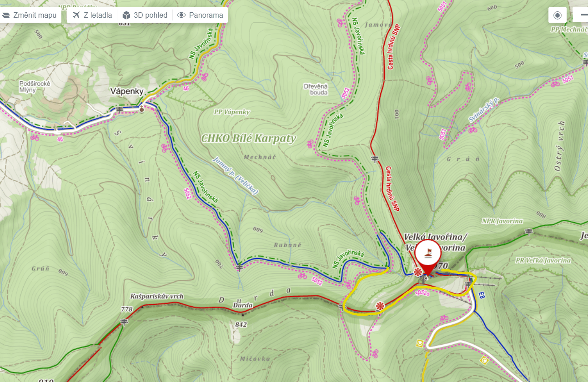Select the Vápenky village label
Image resolution: width=588 pixels, height=382 pixels.
tap(127, 91)
